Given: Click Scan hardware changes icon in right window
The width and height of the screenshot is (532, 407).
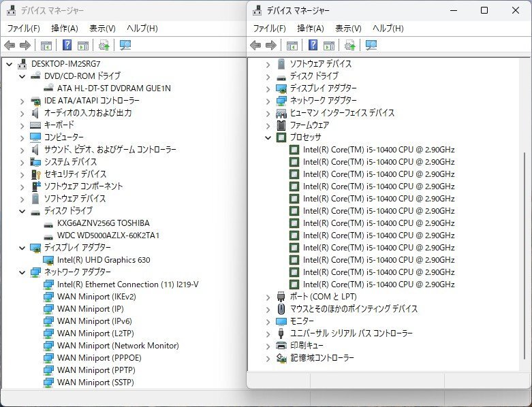Looking at the screenshot, I should 371,45.
